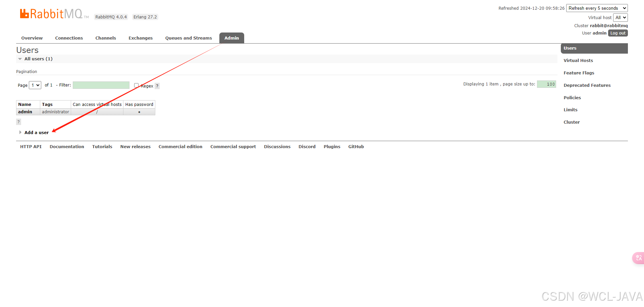Open the admin user link in table

pyautogui.click(x=25, y=112)
